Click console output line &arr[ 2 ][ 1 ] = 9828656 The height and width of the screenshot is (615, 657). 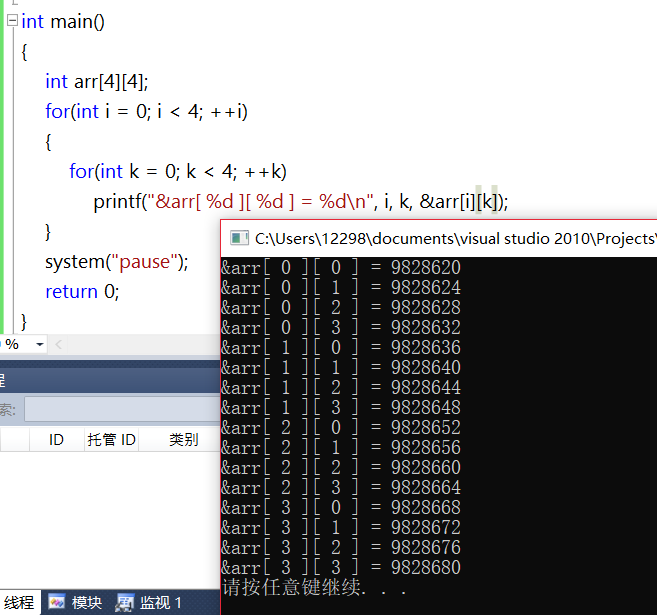(x=341, y=447)
